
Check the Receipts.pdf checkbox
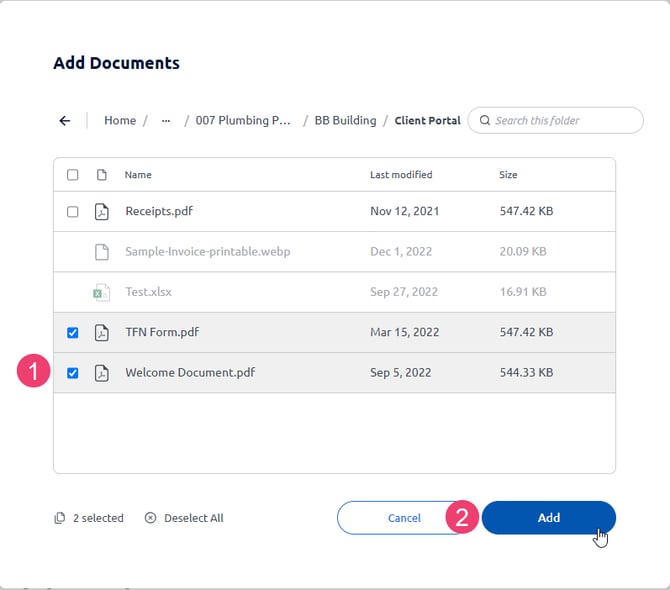coord(72,212)
